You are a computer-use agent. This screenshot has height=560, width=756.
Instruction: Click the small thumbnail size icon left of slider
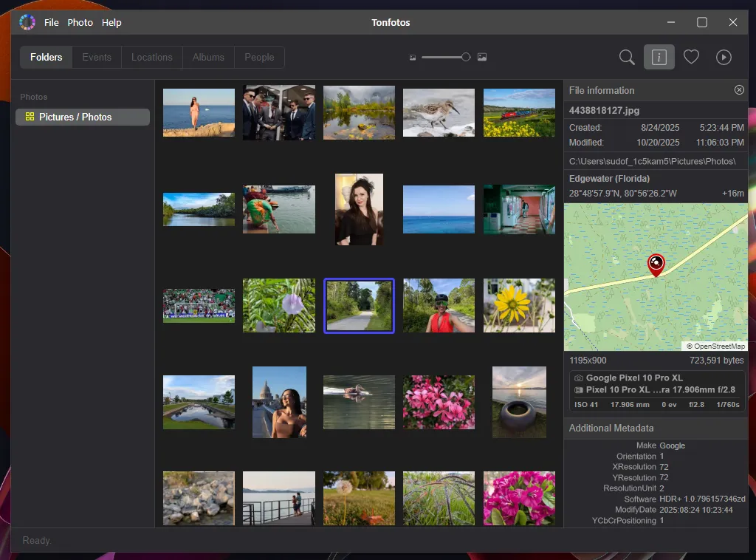412,57
